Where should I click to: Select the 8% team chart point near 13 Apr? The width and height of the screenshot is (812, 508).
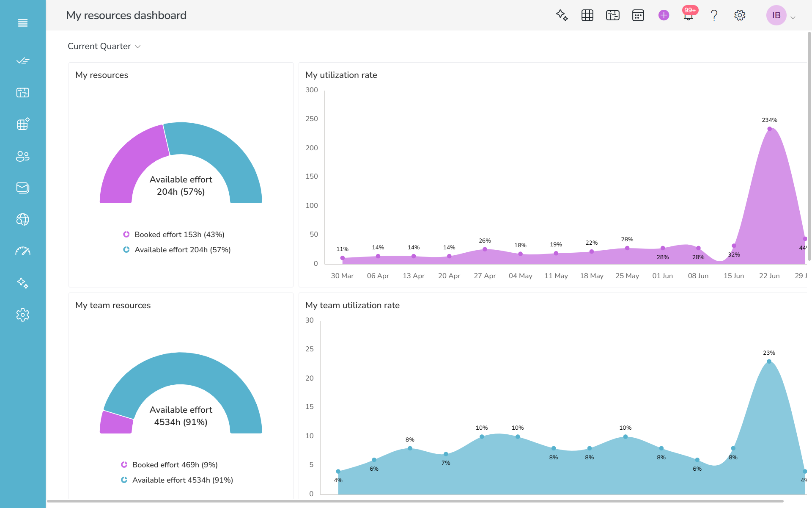(x=410, y=448)
